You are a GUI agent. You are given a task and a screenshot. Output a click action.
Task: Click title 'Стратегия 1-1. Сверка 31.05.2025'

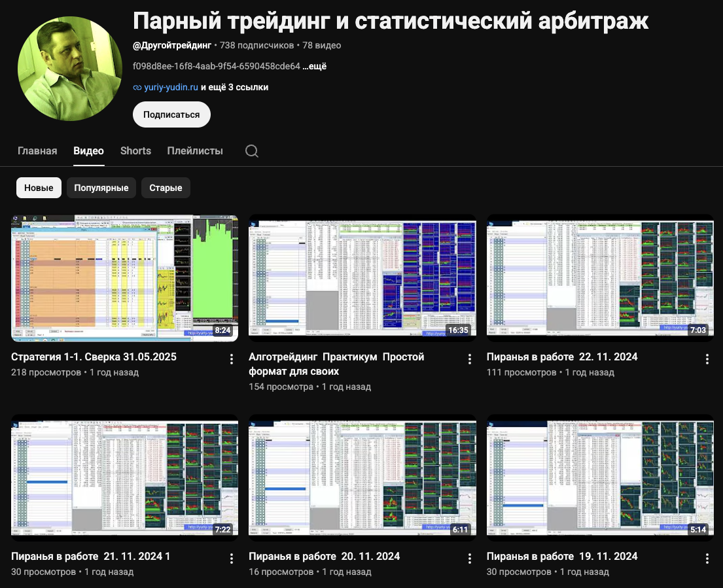click(x=94, y=356)
